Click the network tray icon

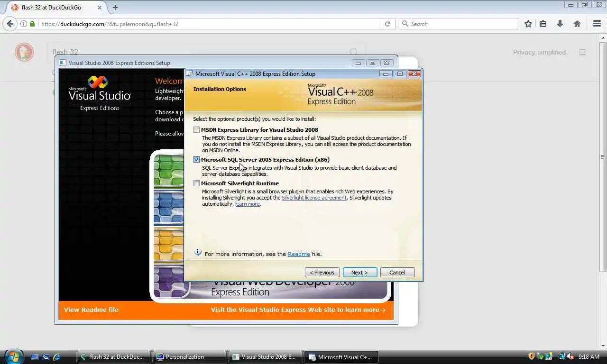(x=561, y=356)
